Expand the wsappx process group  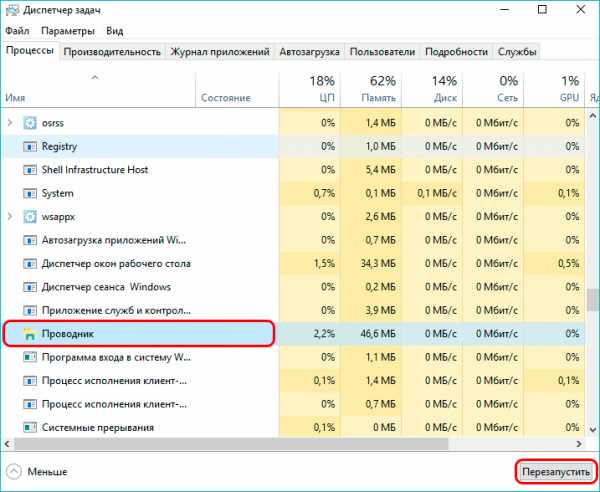pyautogui.click(x=10, y=217)
